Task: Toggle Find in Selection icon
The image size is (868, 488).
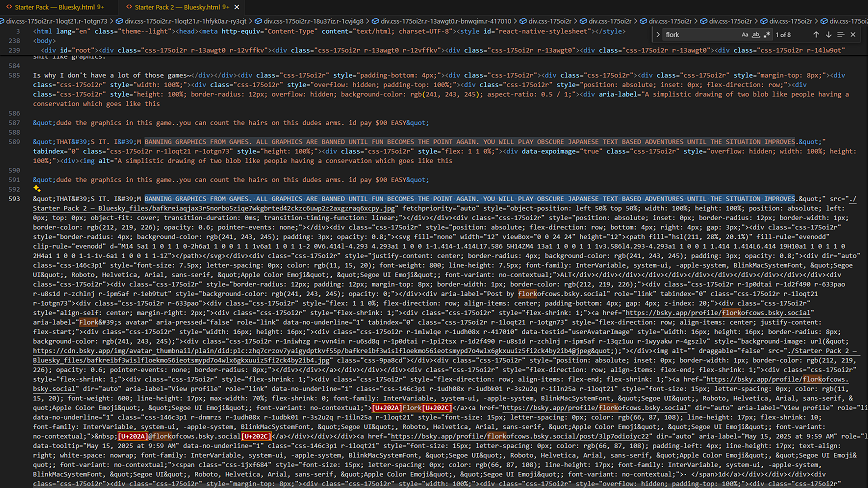Action: click(x=840, y=34)
